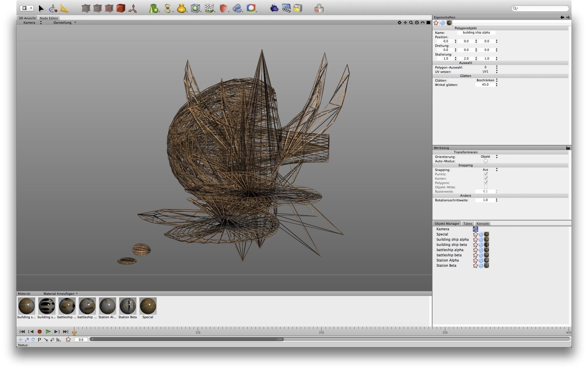Viewport: 588px width, 370px height.
Task: Switch to the Node Editor tab
Action: (x=49, y=18)
